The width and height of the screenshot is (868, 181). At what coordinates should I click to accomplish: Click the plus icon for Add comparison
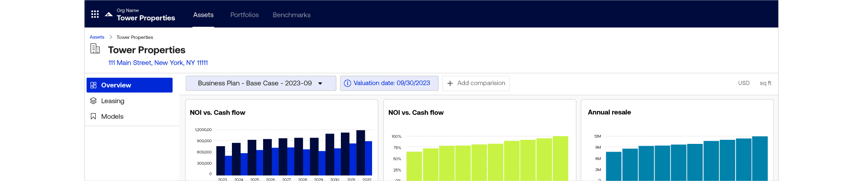(x=450, y=83)
